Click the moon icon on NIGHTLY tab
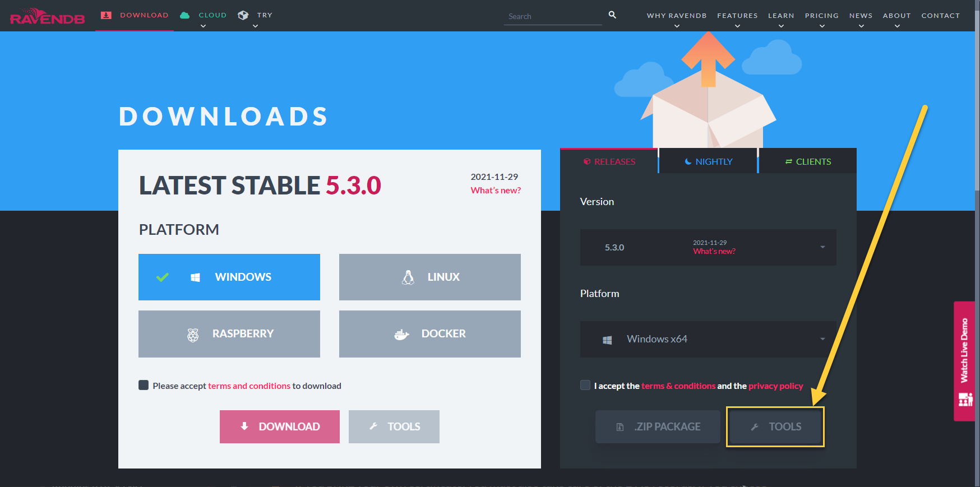 [688, 161]
